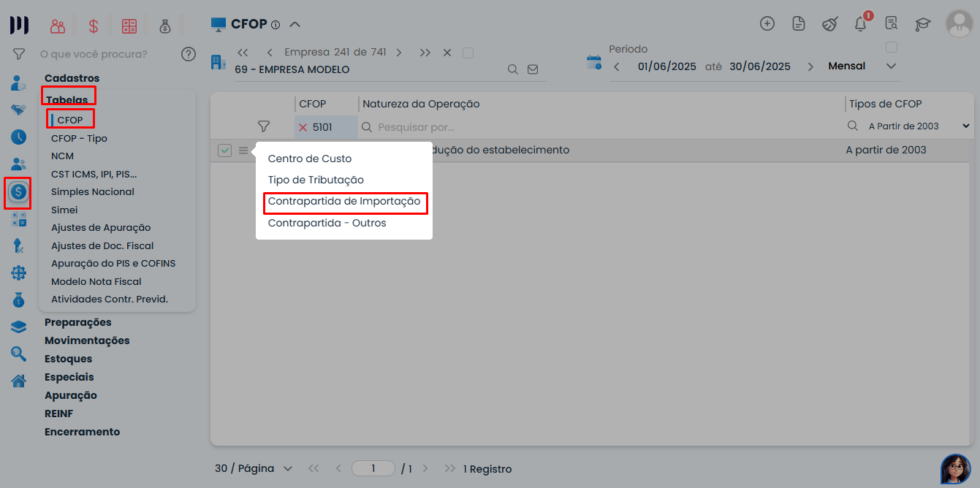Collapse the Tabelas section
Screen dimensions: 980x488
coord(67,100)
